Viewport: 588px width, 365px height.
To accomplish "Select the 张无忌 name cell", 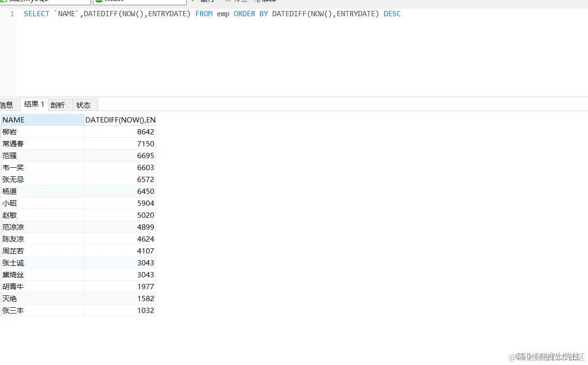I will click(42, 180).
